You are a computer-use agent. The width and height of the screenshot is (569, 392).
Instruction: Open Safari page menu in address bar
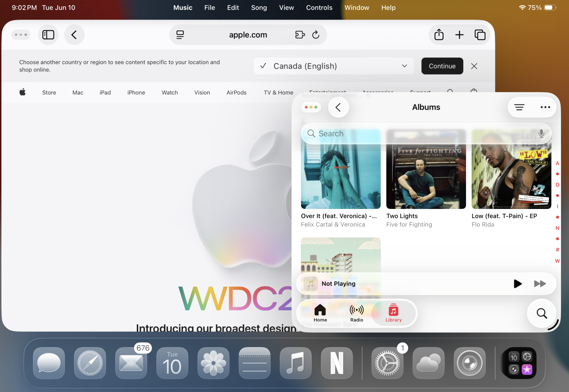pos(180,35)
